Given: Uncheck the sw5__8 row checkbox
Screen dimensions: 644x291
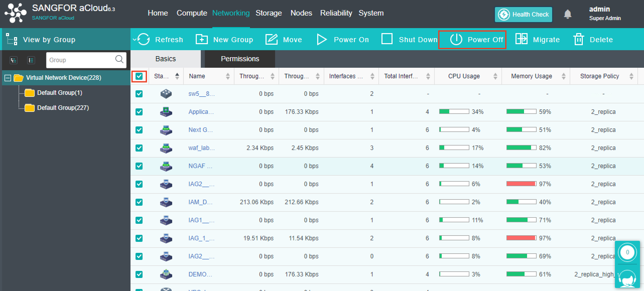Looking at the screenshot, I should (139, 94).
